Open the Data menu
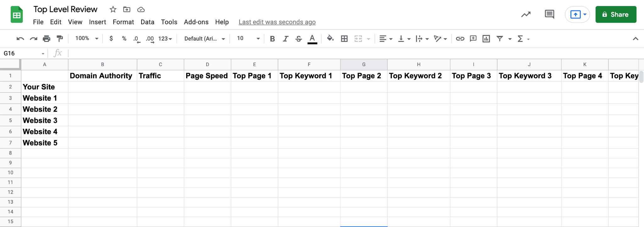Screen dimensions: 644x227 click(x=147, y=22)
